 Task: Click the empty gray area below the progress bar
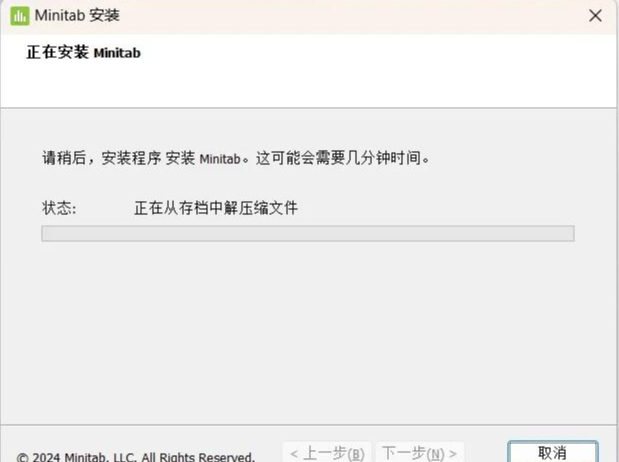pos(308,332)
